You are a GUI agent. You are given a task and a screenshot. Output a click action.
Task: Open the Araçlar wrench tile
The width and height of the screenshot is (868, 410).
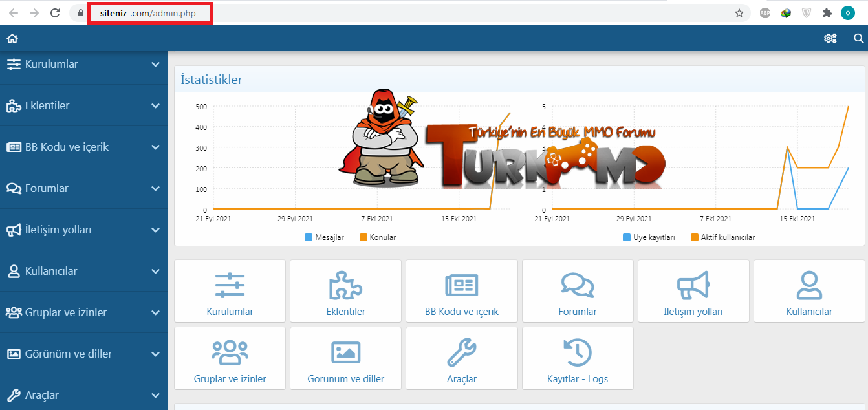click(x=462, y=358)
